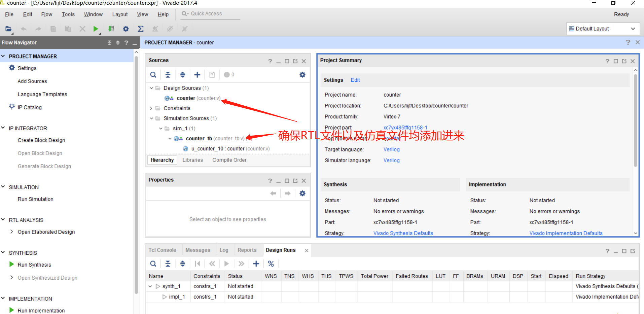Screen dimensions: 644x314
Task: Add sources with plus icon
Action: tap(198, 75)
